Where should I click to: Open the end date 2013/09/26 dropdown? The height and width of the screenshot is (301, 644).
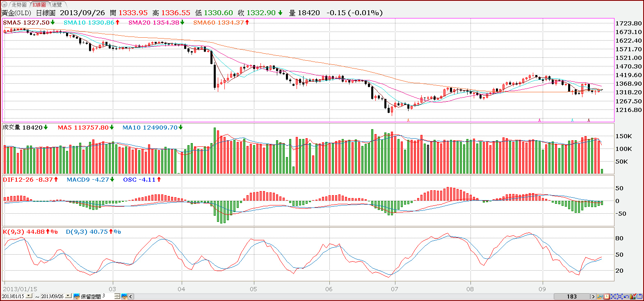68,296
